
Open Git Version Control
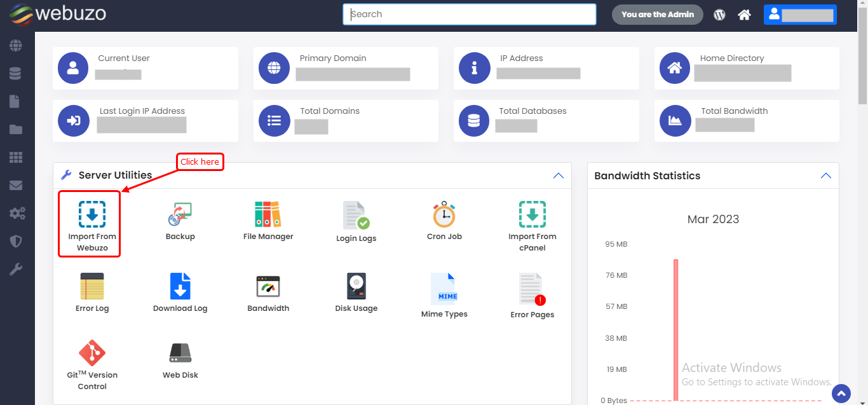[92, 364]
